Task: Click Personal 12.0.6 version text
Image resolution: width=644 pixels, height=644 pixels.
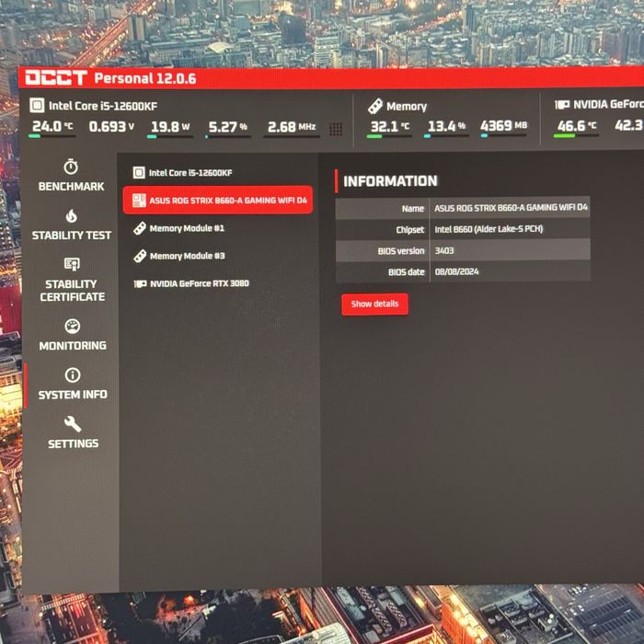Action: pyautogui.click(x=145, y=78)
